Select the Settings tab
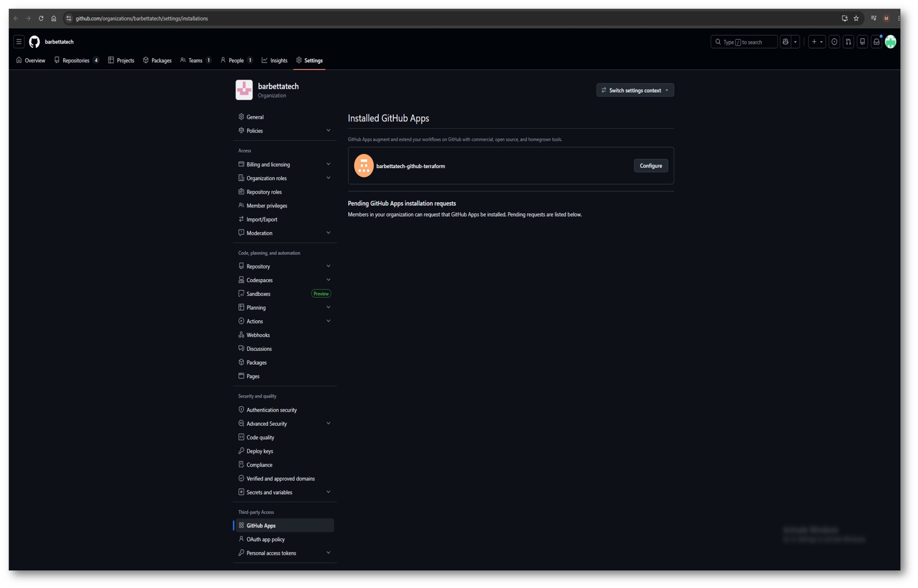This screenshot has height=588, width=918. tap(309, 60)
